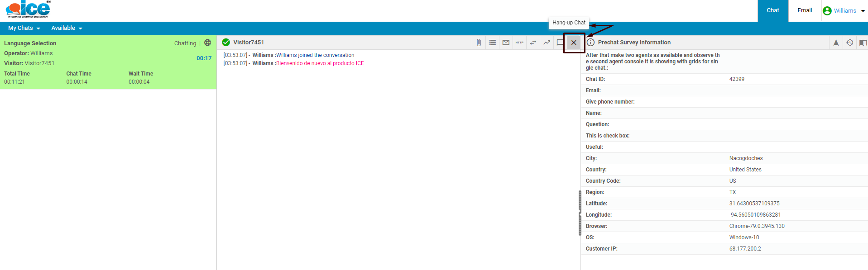The image size is (868, 270).
Task: Click the paperclip attachment icon
Action: pos(479,43)
